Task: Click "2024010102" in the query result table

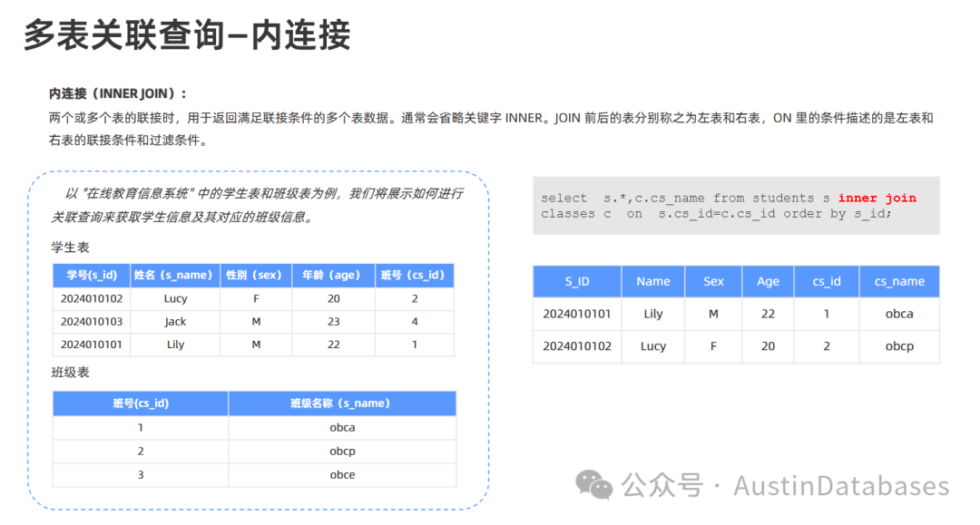Action: pos(577,345)
